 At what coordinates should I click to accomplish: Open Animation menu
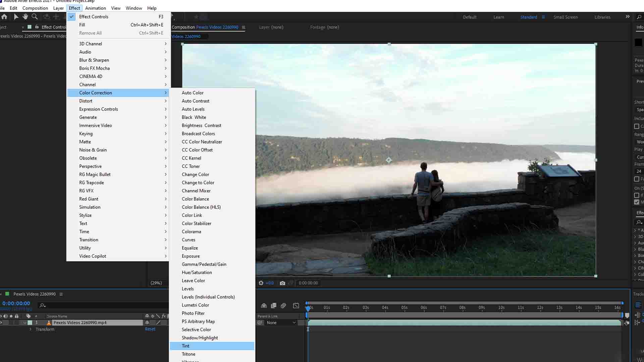96,8
